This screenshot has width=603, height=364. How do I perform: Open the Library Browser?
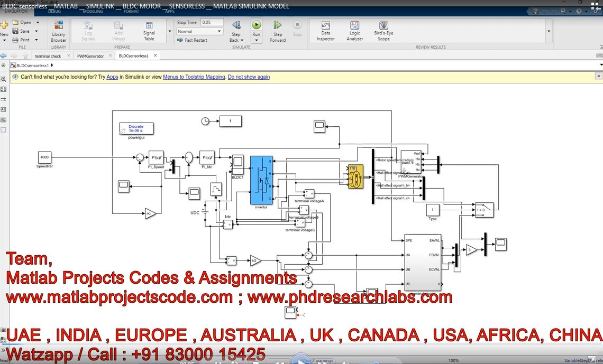click(x=59, y=31)
